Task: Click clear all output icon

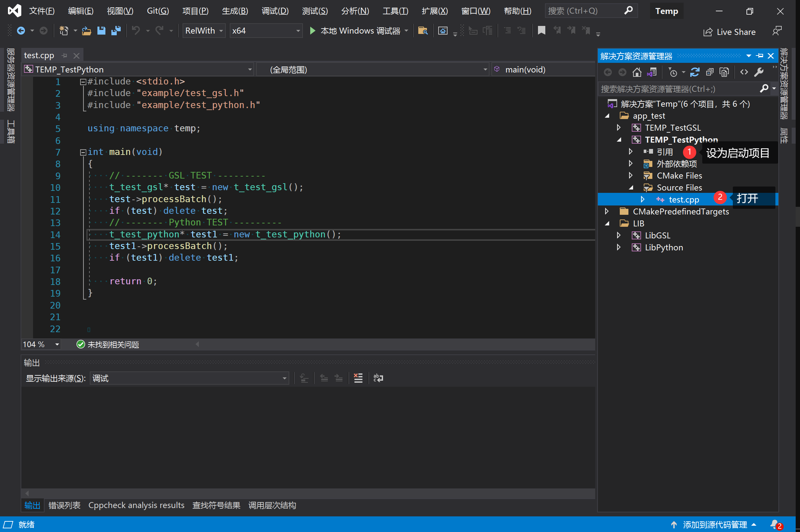Action: coord(358,378)
